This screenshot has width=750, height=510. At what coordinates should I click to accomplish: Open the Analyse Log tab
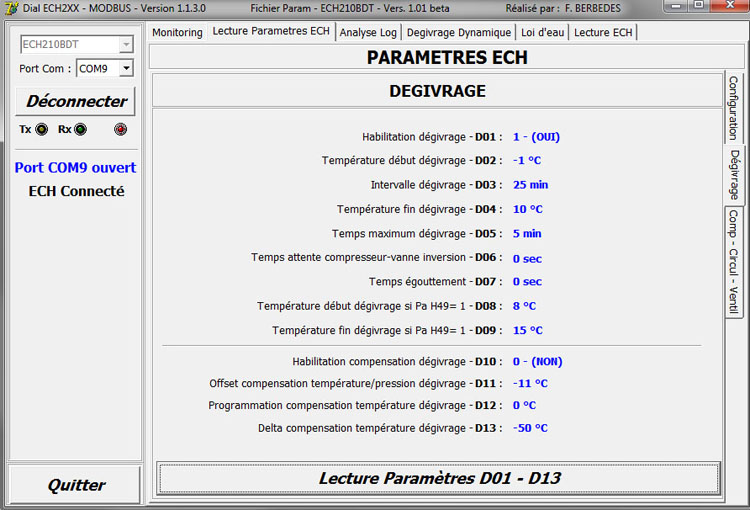(x=368, y=32)
